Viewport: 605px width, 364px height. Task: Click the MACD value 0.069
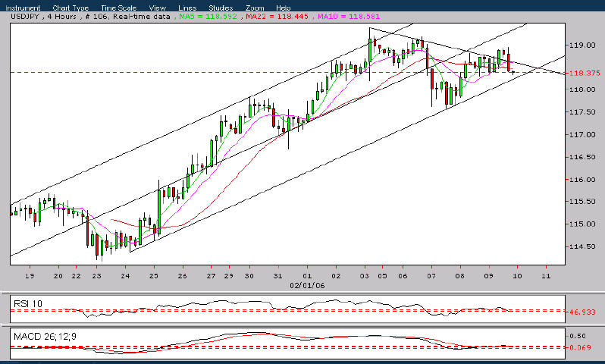[580, 348]
